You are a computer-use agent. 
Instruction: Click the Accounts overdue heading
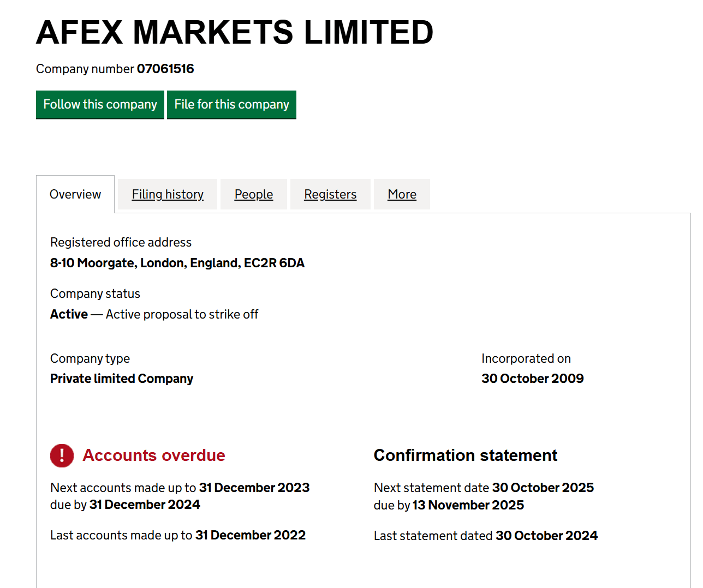(x=154, y=455)
